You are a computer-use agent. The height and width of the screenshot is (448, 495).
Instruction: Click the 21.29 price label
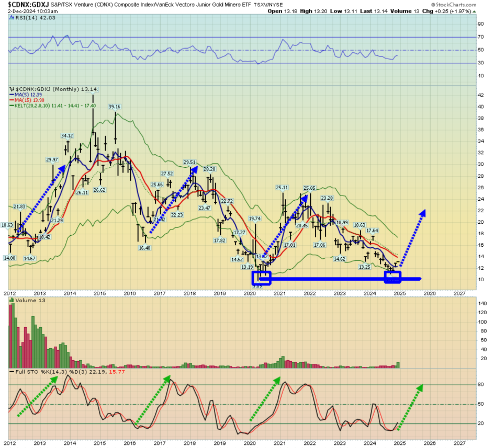(57, 221)
